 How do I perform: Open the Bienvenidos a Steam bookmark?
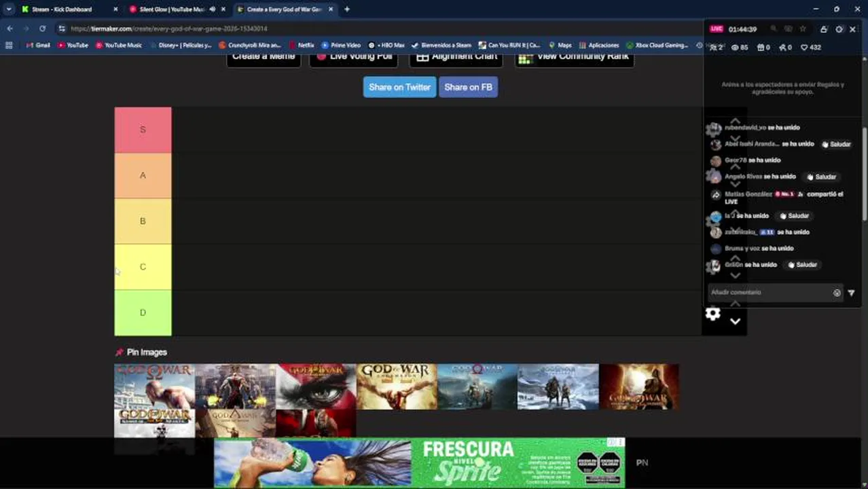tap(441, 46)
